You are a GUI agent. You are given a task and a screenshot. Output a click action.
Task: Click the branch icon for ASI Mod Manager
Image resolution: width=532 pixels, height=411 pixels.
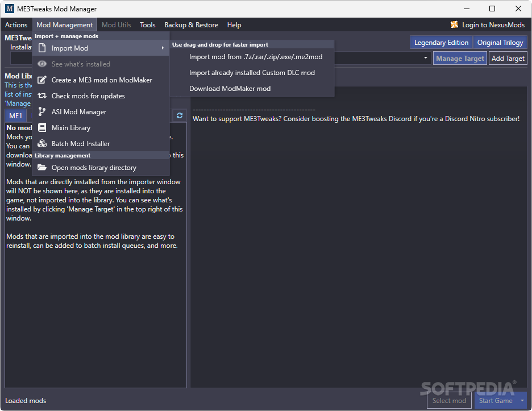(42, 111)
